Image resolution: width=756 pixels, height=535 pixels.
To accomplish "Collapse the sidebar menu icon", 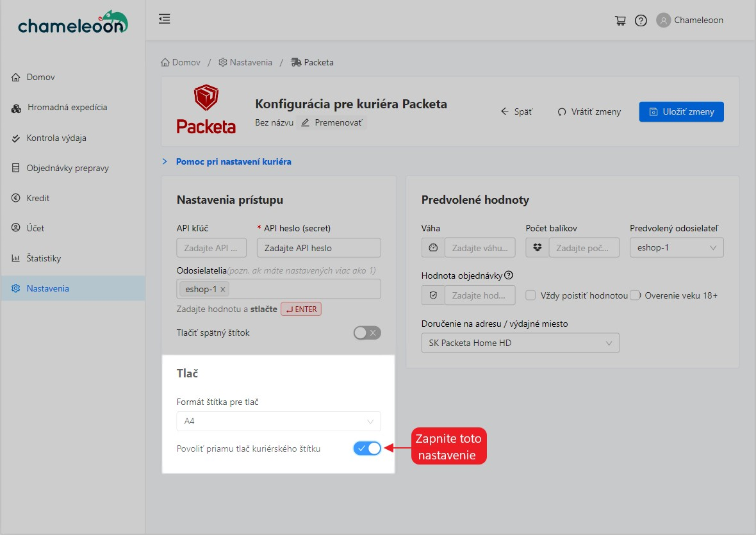I will 165,19.
